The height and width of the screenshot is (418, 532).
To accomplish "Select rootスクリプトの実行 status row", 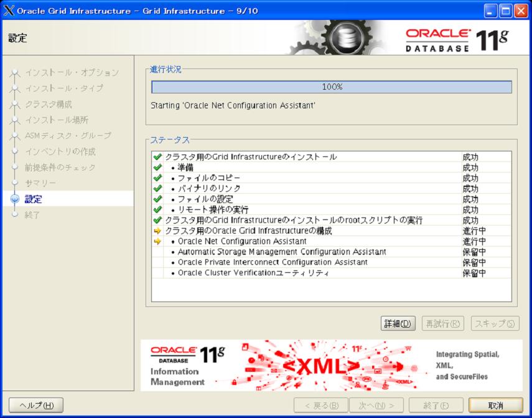I will tap(332, 220).
